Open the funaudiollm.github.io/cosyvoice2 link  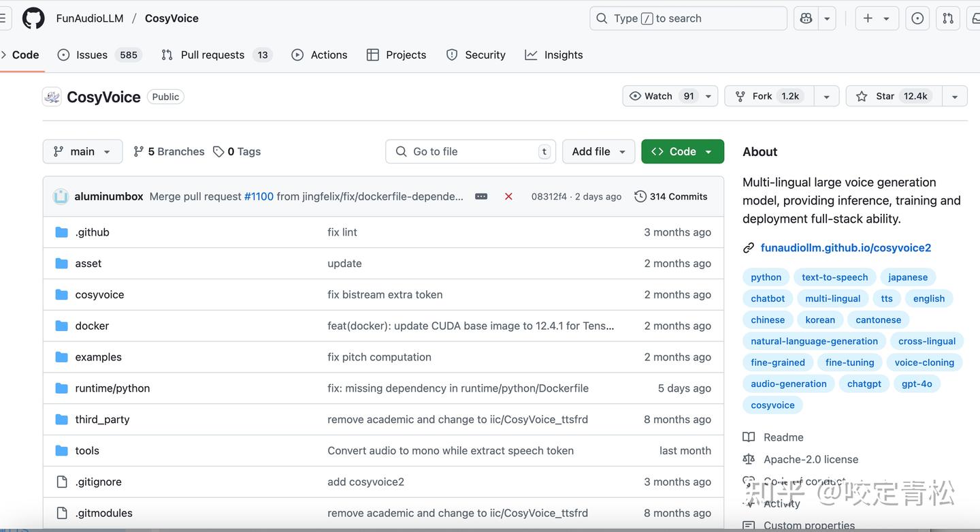(845, 247)
